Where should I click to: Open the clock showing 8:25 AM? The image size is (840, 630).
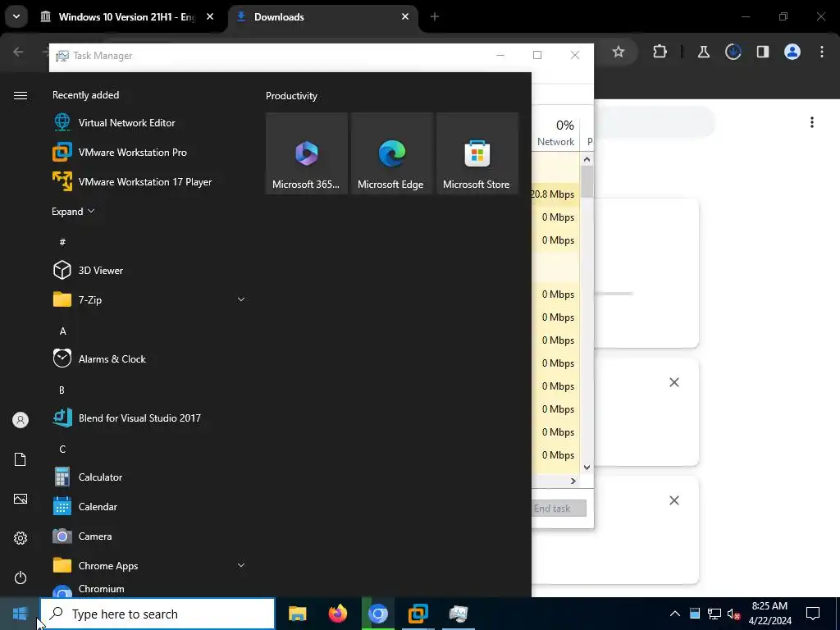click(769, 614)
